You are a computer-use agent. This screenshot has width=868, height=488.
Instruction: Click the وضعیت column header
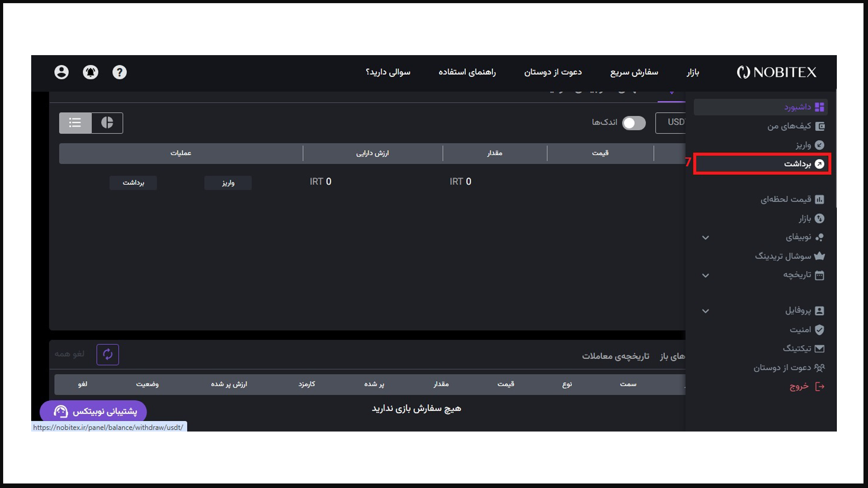(147, 384)
